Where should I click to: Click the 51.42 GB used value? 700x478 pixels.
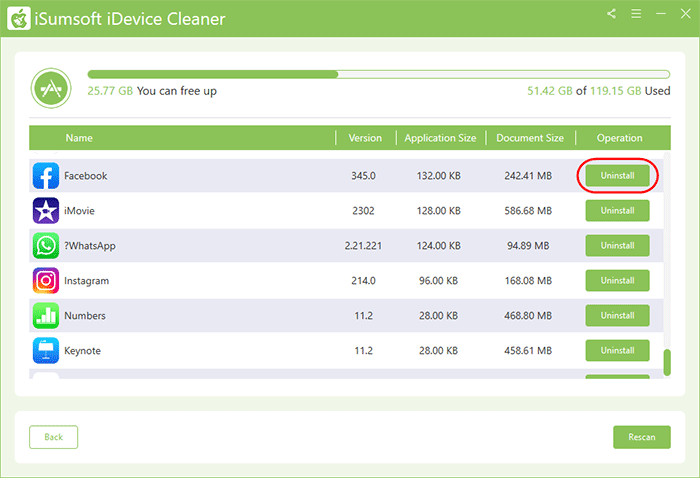(x=550, y=91)
